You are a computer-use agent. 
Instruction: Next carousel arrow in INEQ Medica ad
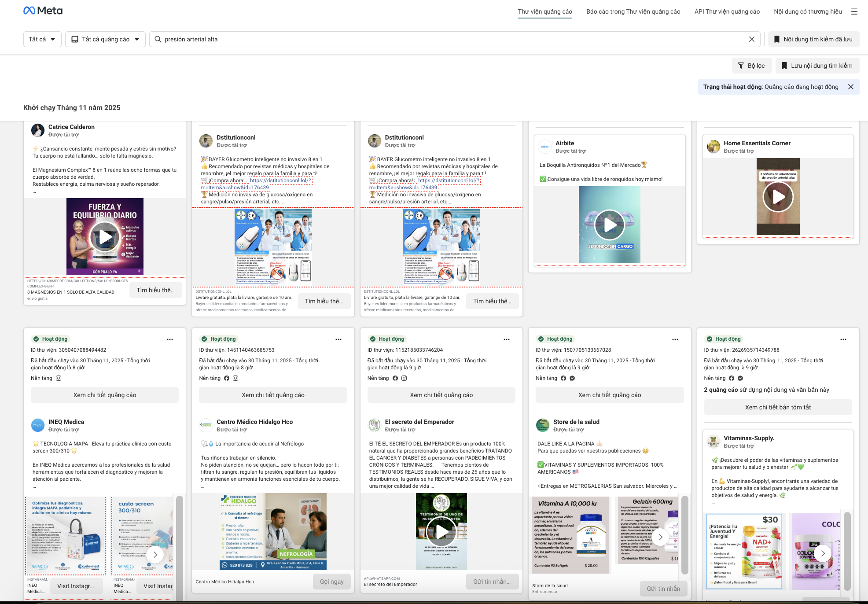click(x=155, y=555)
